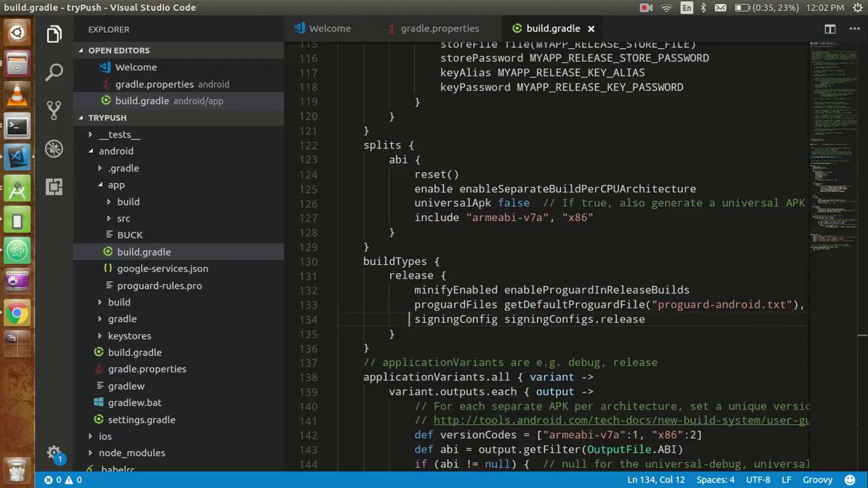This screenshot has height=488, width=868.
Task: Click the errors and warnings indicator
Action: pyautogui.click(x=64, y=480)
